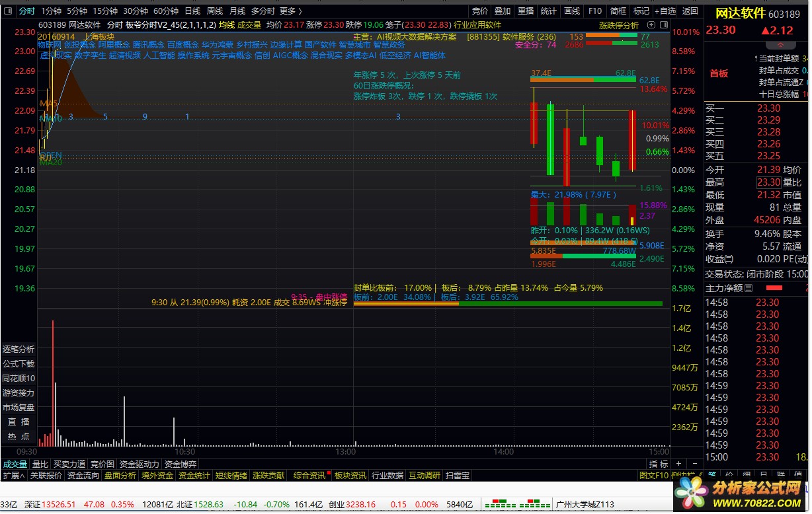Select the 1分钟 period tab
812x514 pixels.
point(51,11)
